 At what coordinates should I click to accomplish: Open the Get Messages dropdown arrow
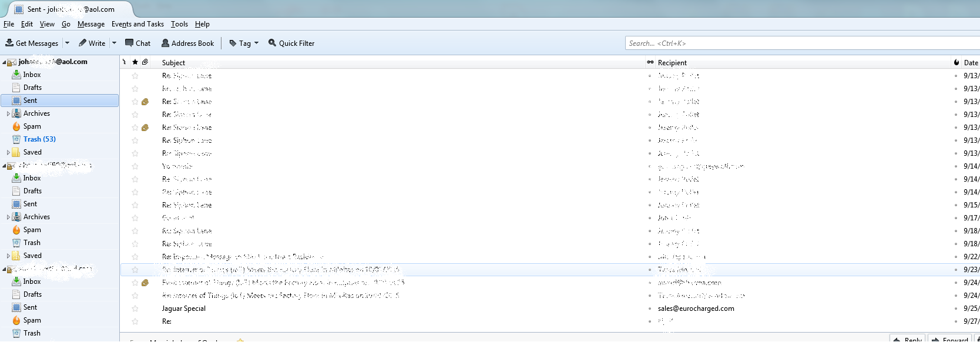point(67,43)
